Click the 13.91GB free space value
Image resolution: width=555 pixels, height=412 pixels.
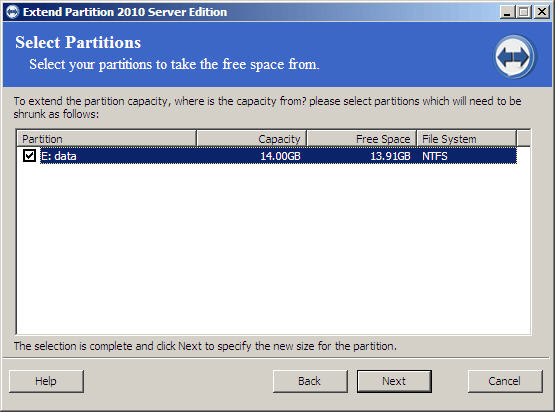[x=390, y=156]
